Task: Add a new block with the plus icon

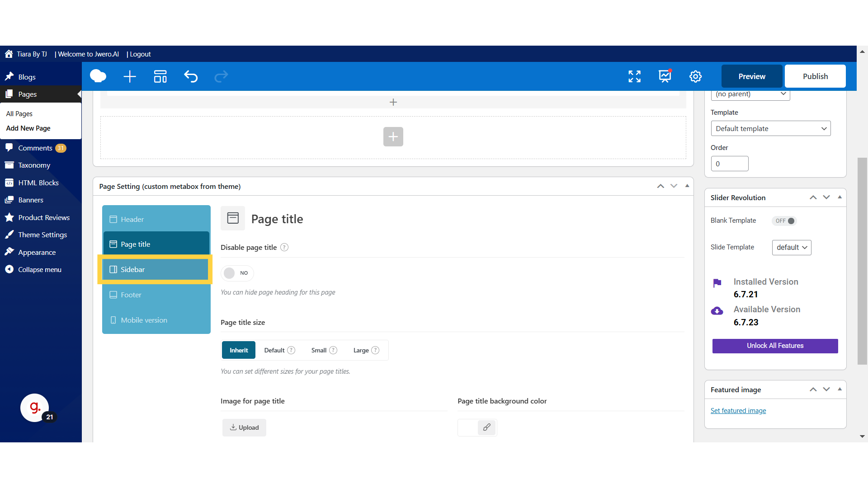Action: 130,76
